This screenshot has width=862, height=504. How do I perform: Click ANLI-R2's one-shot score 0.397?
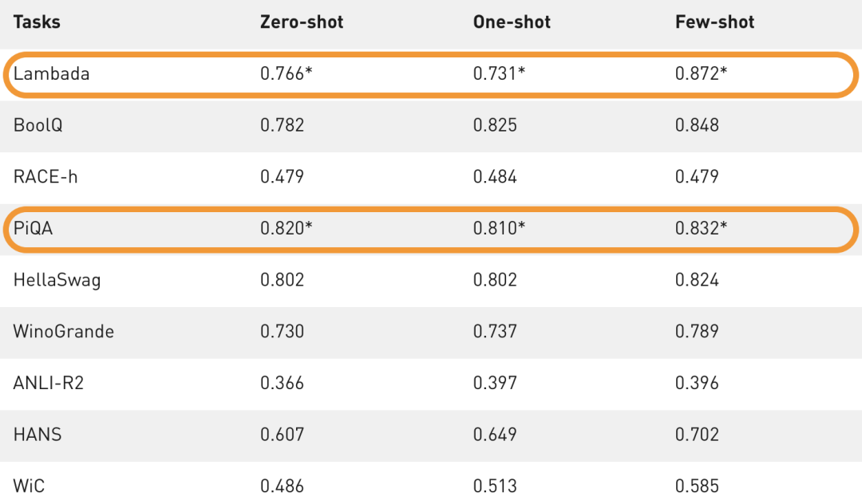coord(495,383)
